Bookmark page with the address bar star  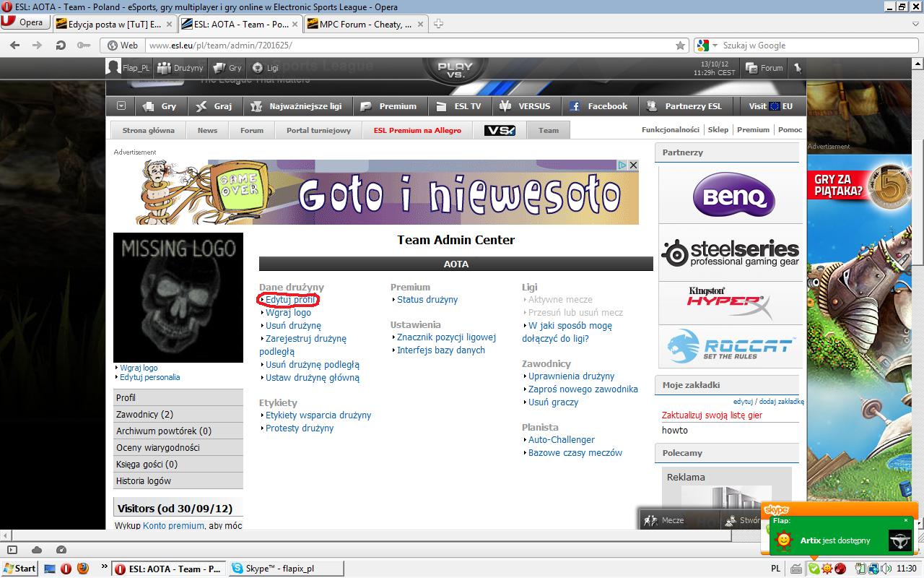(680, 45)
